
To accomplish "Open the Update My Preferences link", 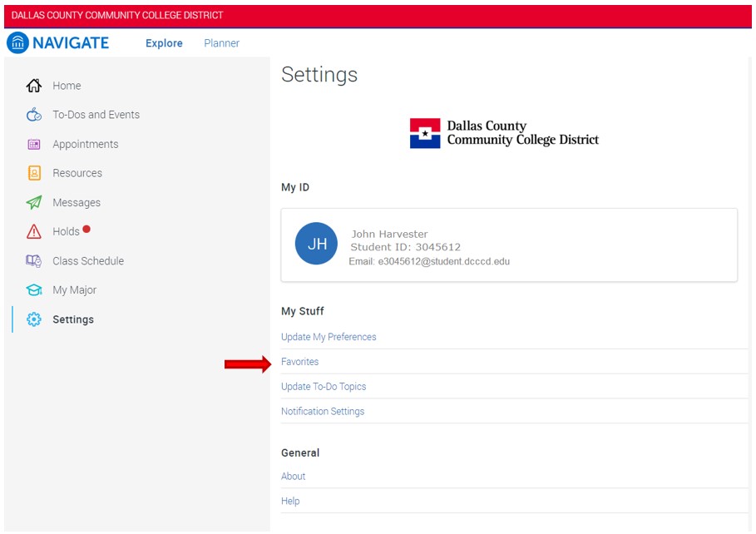I will pyautogui.click(x=329, y=337).
